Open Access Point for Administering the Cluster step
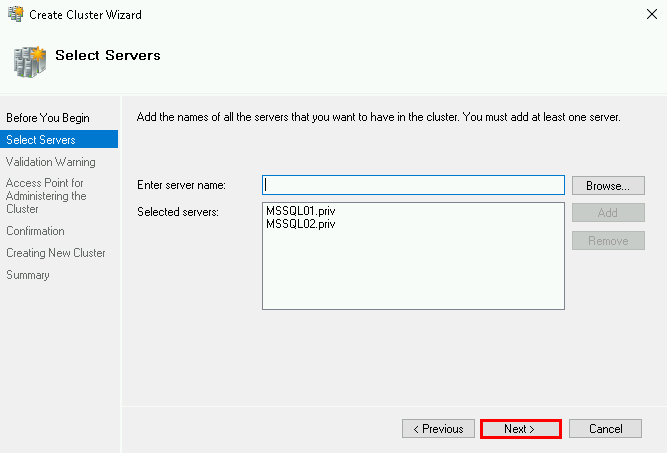This screenshot has width=667, height=453. pyautogui.click(x=46, y=196)
